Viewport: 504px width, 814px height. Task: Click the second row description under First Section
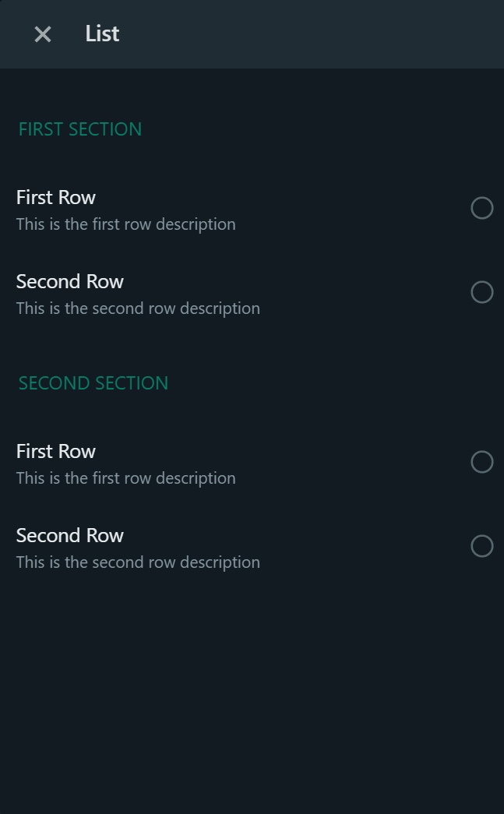pos(138,308)
